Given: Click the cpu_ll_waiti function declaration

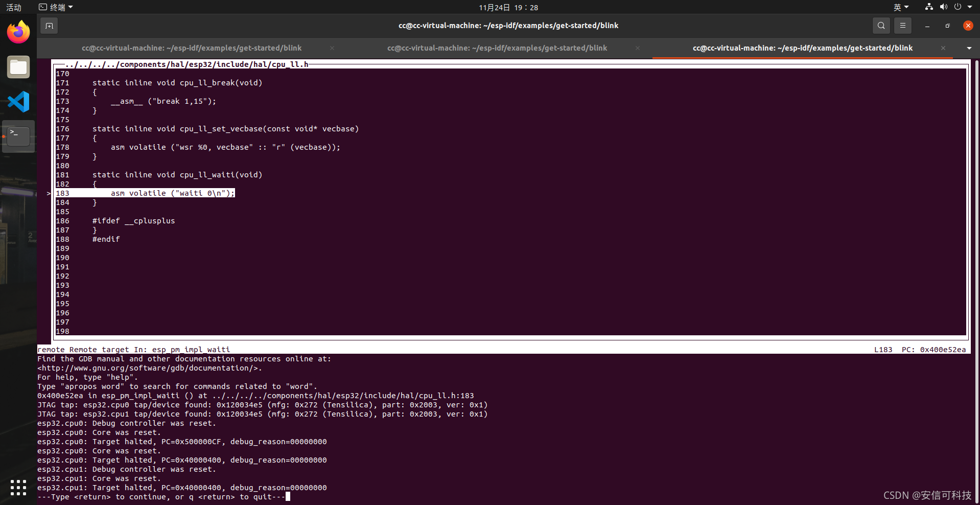Looking at the screenshot, I should tap(177, 175).
